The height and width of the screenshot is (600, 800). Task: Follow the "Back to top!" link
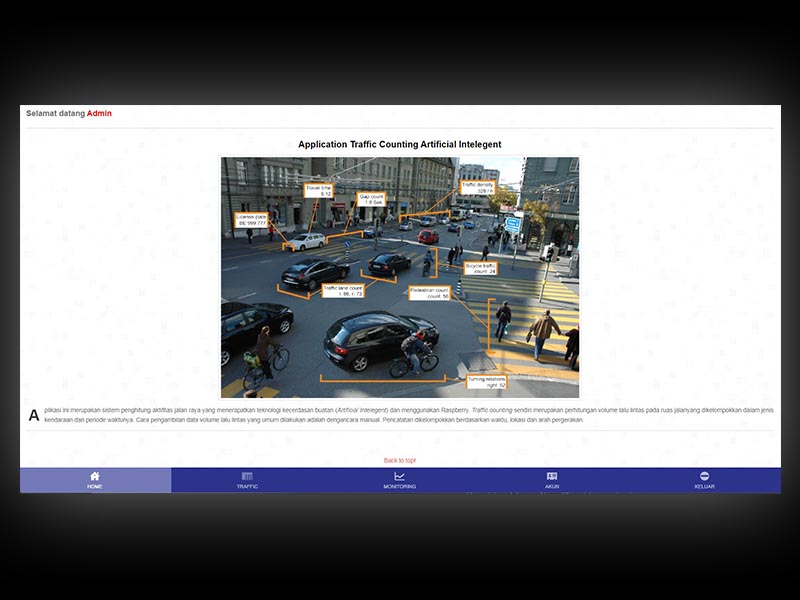(x=399, y=460)
